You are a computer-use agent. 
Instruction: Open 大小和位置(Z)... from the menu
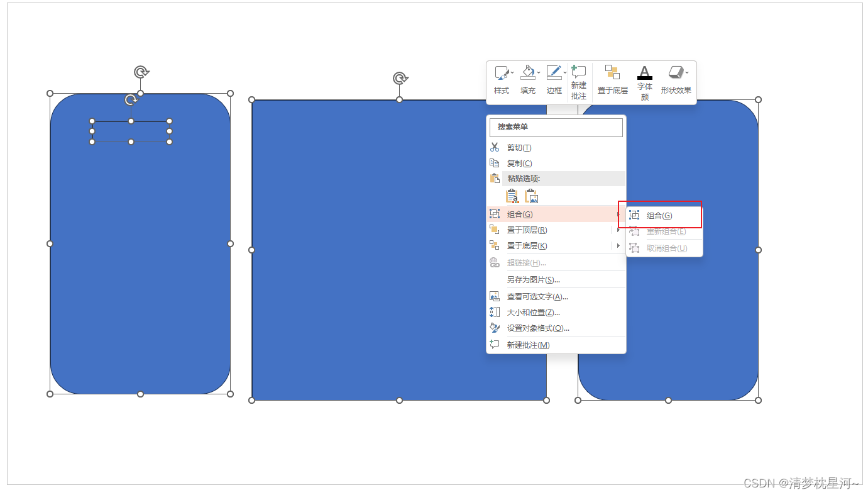(x=556, y=313)
